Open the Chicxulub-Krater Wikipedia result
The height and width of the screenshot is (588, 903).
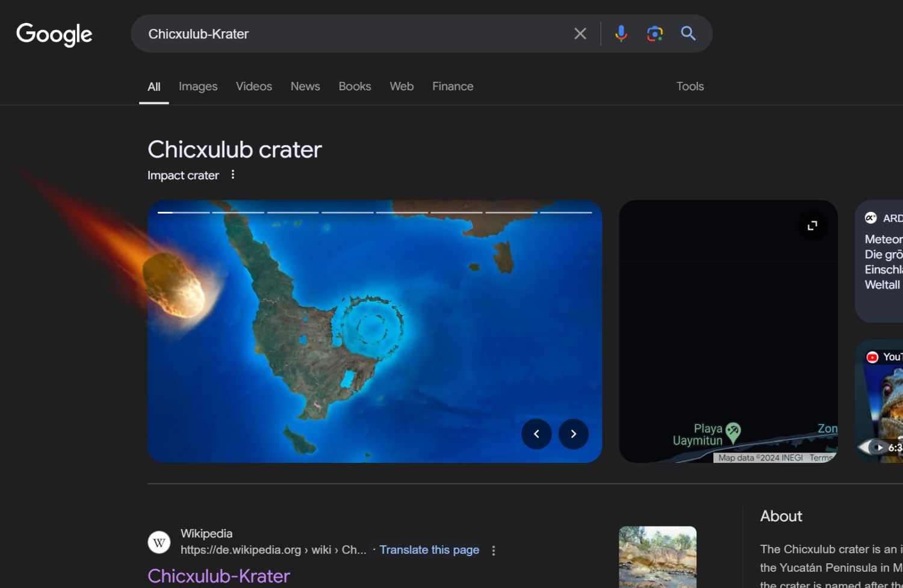tap(219, 576)
